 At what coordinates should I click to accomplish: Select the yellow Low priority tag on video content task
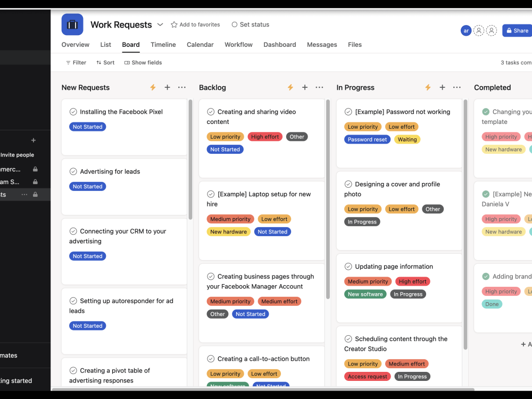pyautogui.click(x=225, y=136)
